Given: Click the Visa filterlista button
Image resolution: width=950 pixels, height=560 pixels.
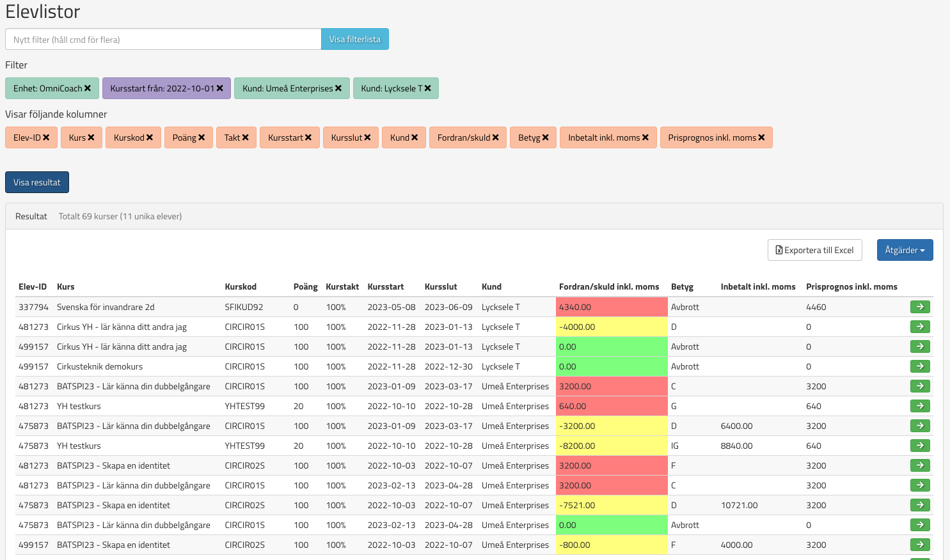Looking at the screenshot, I should (354, 39).
